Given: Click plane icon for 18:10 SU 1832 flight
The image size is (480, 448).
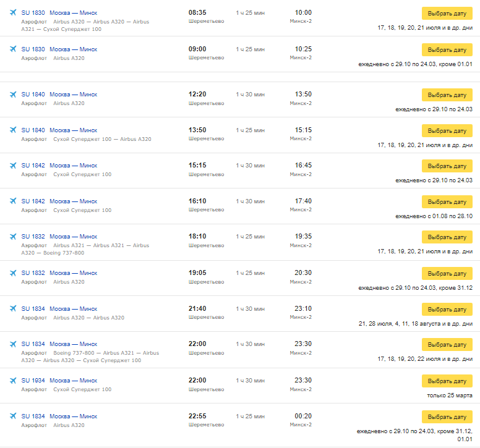Looking at the screenshot, I should pyautogui.click(x=13, y=237).
